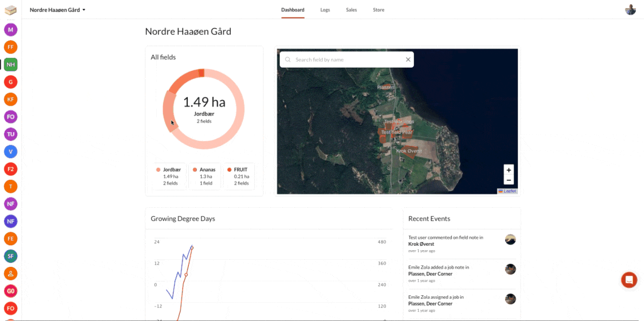644x321 pixels.
Task: Switch to the purple M farm avatar
Action: 11,30
